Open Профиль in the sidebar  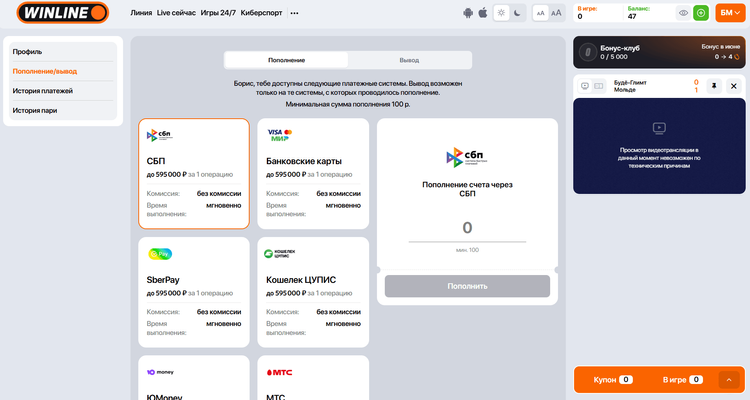[x=63, y=52]
